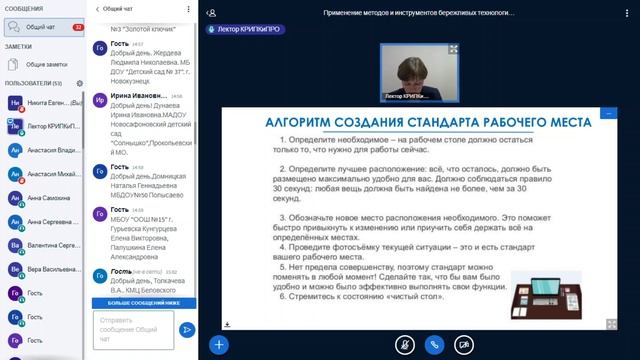Select user Валентина Серге... in the list
This screenshot has height=360, width=640.
tap(44, 245)
